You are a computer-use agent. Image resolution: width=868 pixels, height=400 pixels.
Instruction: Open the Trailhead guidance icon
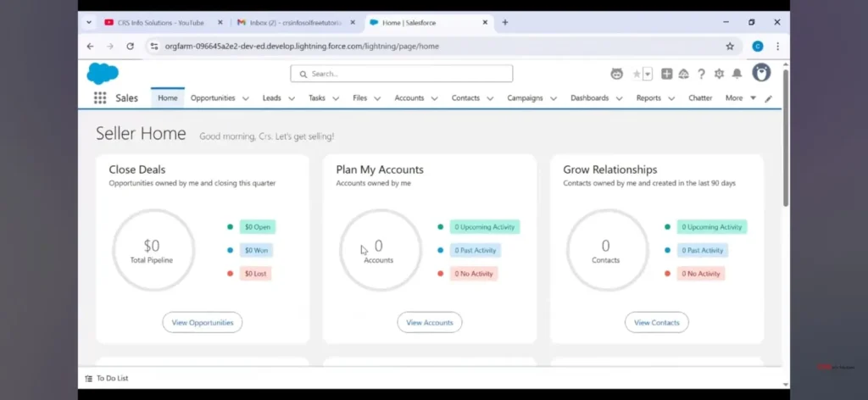point(683,74)
